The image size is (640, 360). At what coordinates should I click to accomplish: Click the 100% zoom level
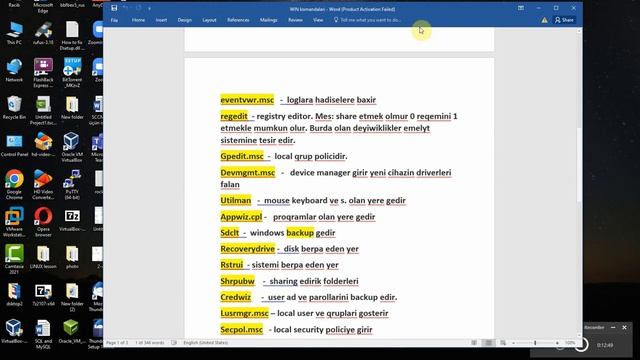click(x=570, y=343)
